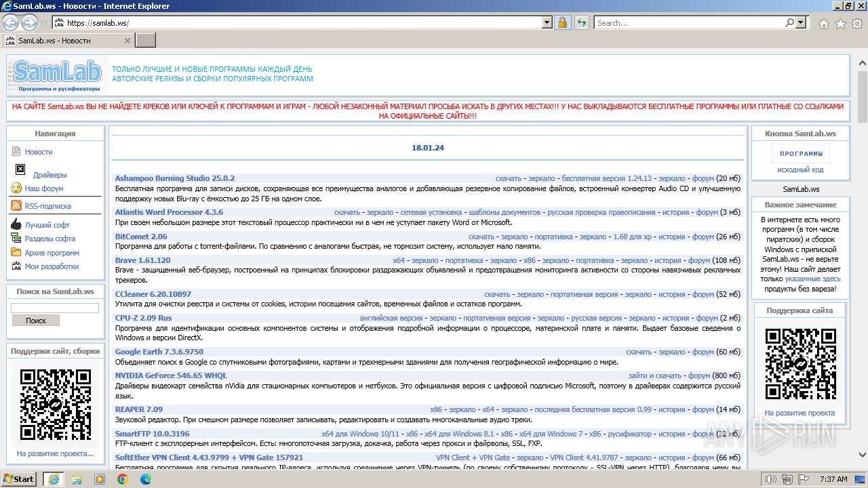Click Google Earth скачать link
868x488 pixels.
click(x=639, y=352)
